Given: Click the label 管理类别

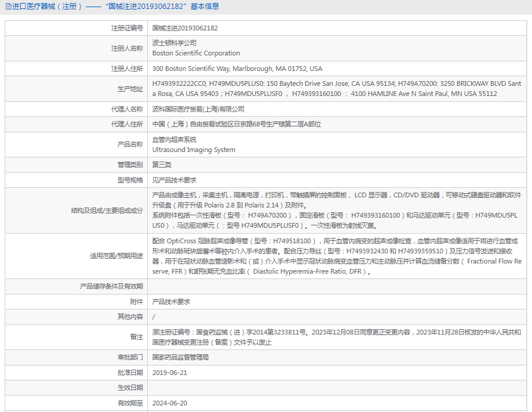Looking at the screenshot, I should (130, 165).
